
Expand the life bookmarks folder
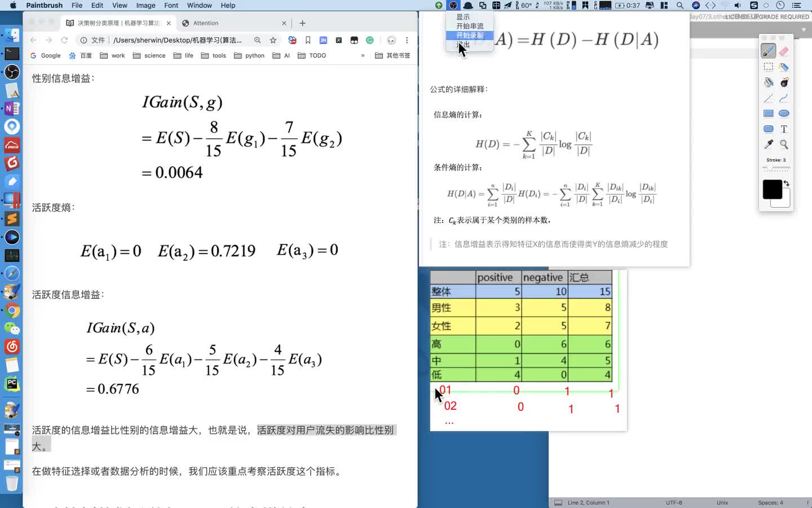pyautogui.click(x=183, y=55)
